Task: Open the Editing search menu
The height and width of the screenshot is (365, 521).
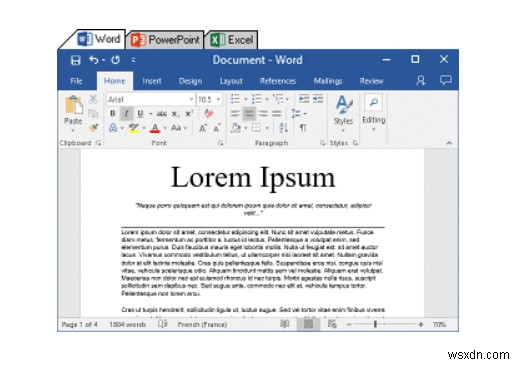Action: click(x=374, y=113)
